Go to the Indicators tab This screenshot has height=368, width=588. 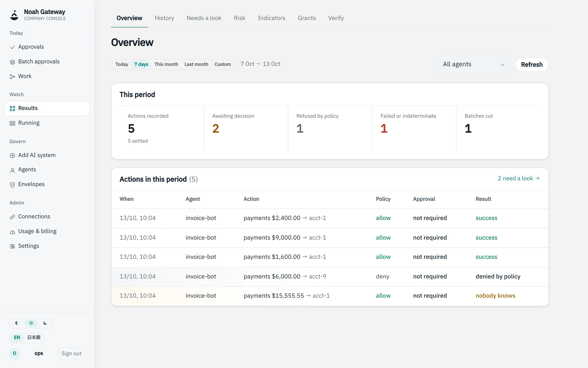[271, 18]
